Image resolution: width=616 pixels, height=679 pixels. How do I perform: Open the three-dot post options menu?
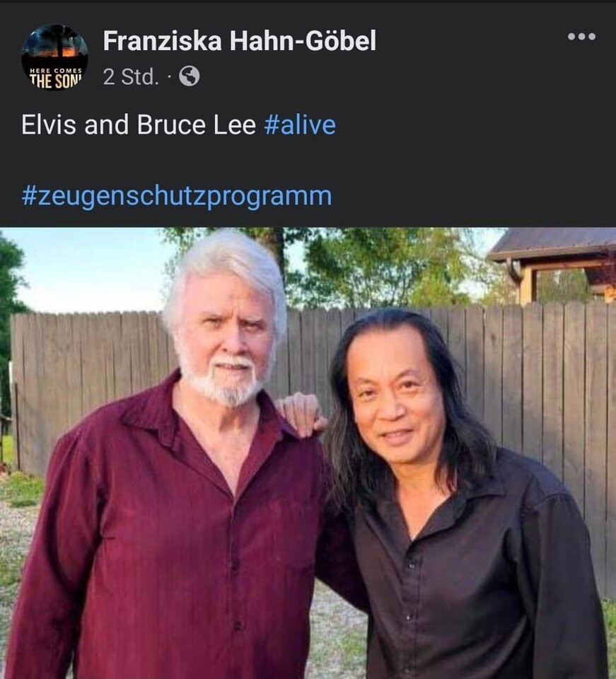pos(581,36)
